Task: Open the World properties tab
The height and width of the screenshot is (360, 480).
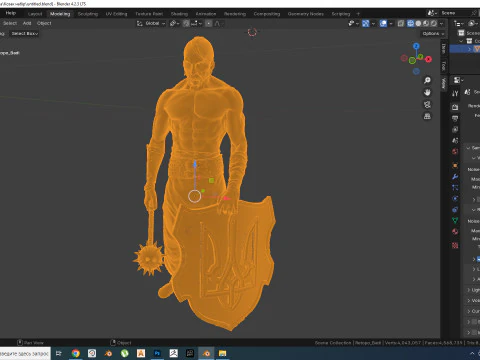Action: (x=455, y=151)
